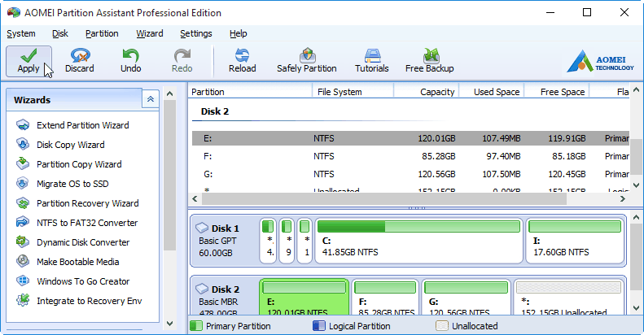Undo the last operation
Screen dimensions: 644x335
click(x=130, y=61)
